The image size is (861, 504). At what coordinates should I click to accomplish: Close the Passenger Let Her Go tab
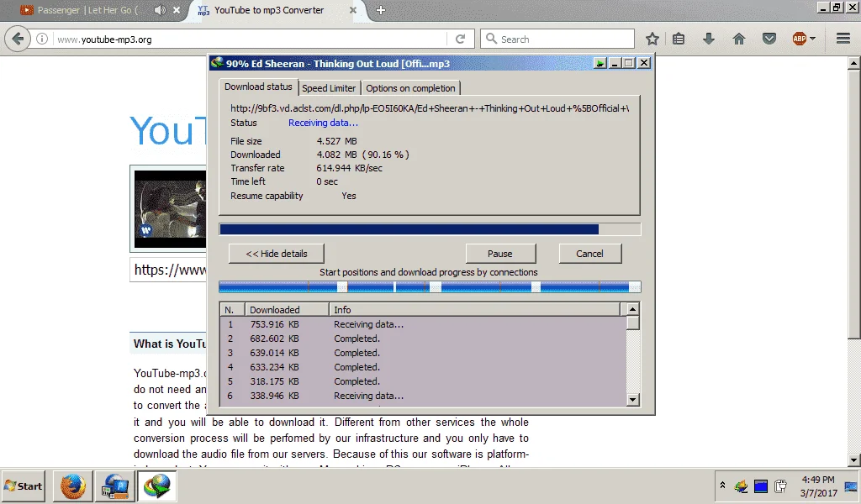[177, 10]
